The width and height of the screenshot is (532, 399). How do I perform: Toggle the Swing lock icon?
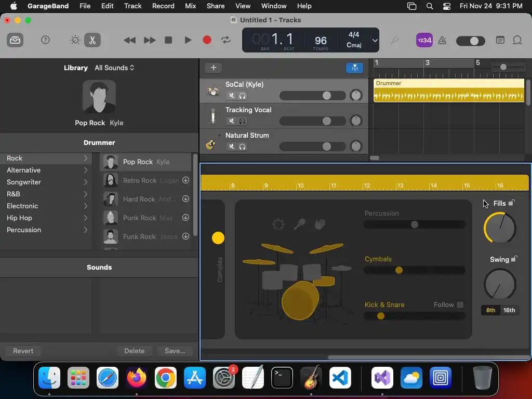tap(514, 259)
